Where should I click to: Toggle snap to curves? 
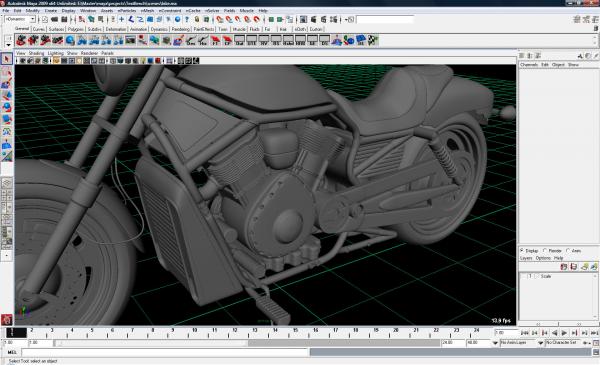point(228,19)
